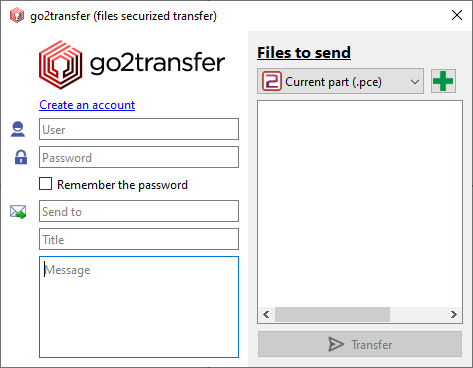Click the Send to field
The width and height of the screenshot is (473, 368).
(x=139, y=211)
